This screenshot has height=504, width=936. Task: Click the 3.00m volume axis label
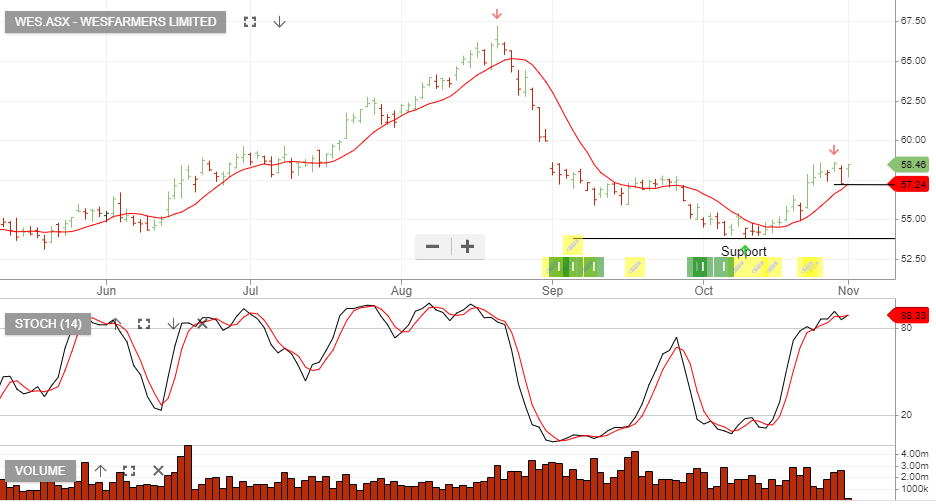[915, 466]
